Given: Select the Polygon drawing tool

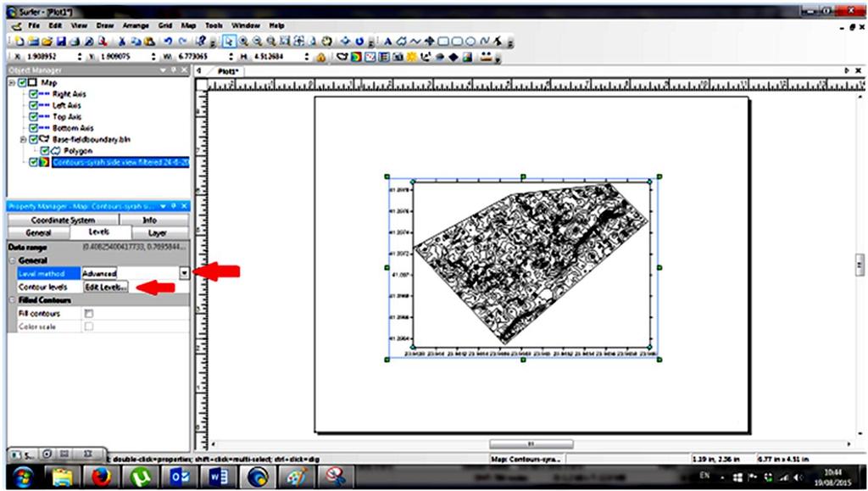Looking at the screenshot, I should pyautogui.click(x=402, y=42).
